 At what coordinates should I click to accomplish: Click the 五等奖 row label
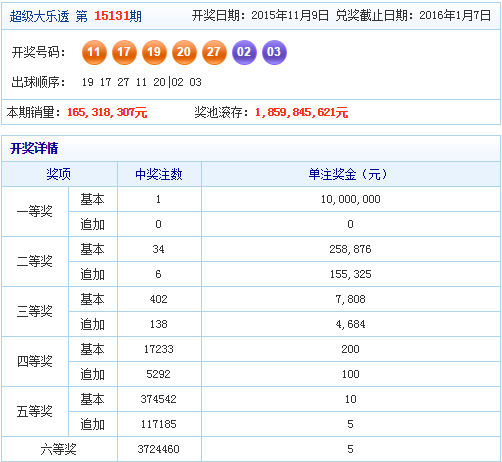click(35, 411)
